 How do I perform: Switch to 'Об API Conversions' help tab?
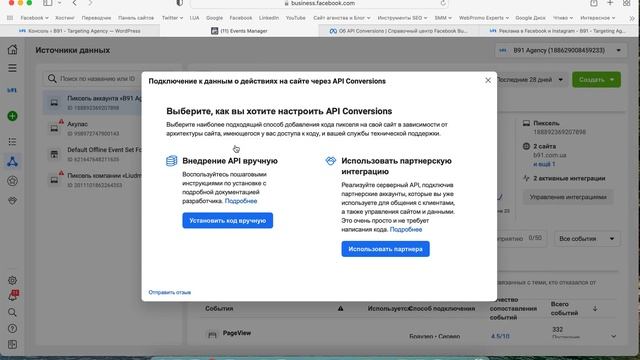pyautogui.click(x=398, y=31)
